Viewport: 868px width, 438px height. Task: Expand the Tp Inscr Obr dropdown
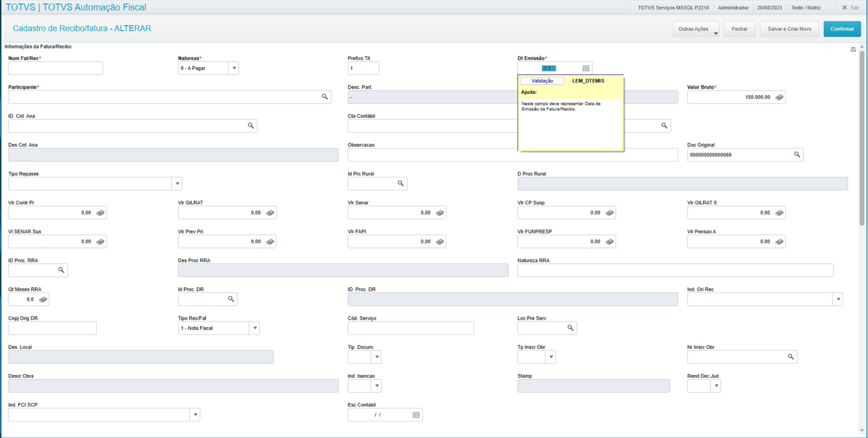pos(551,357)
